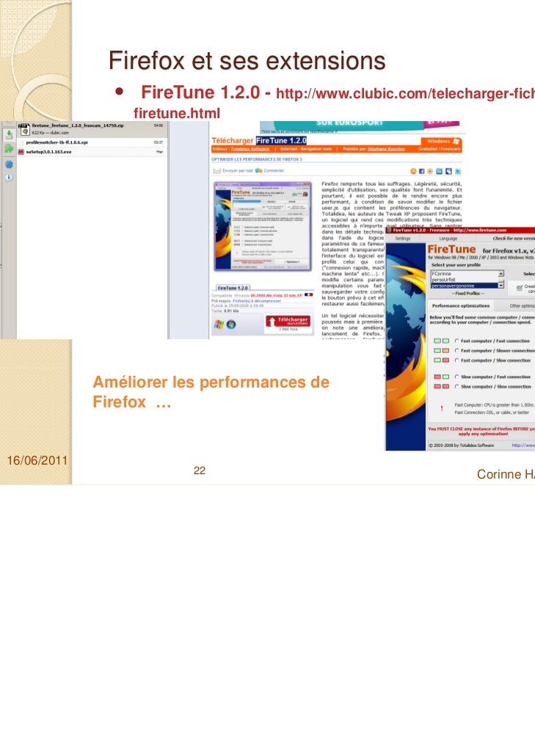535x756 pixels.
Task: Select saSetup3.0.1.163.exe entry
Action: pyautogui.click(x=92, y=152)
